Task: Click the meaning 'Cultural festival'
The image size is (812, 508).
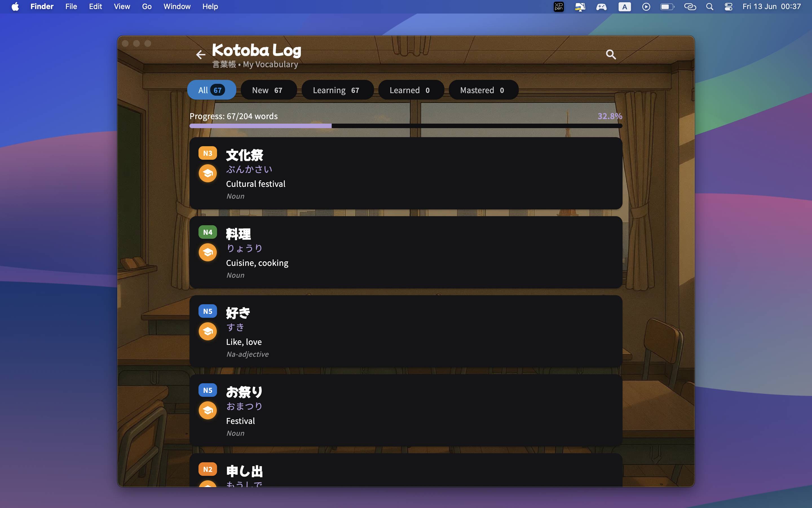Action: point(256,184)
